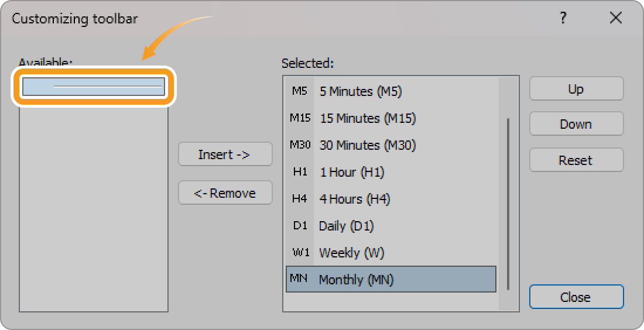The width and height of the screenshot is (644, 330).
Task: Move selected item Down
Action: pyautogui.click(x=576, y=124)
